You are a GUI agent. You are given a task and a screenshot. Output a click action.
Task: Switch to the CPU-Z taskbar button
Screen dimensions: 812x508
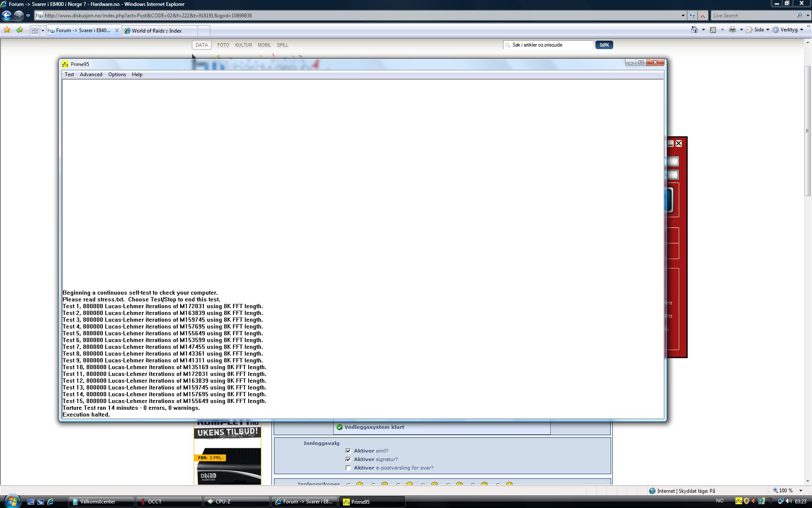coord(236,502)
